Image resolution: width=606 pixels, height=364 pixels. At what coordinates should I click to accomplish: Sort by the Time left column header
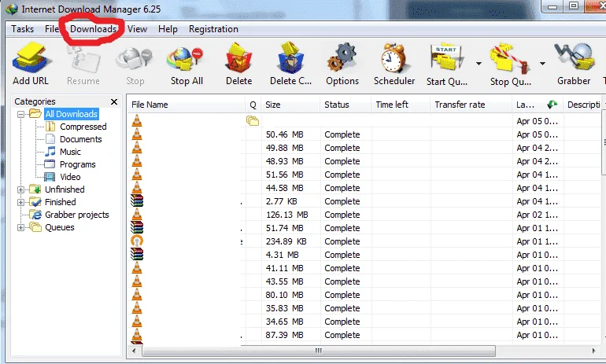[x=401, y=105]
